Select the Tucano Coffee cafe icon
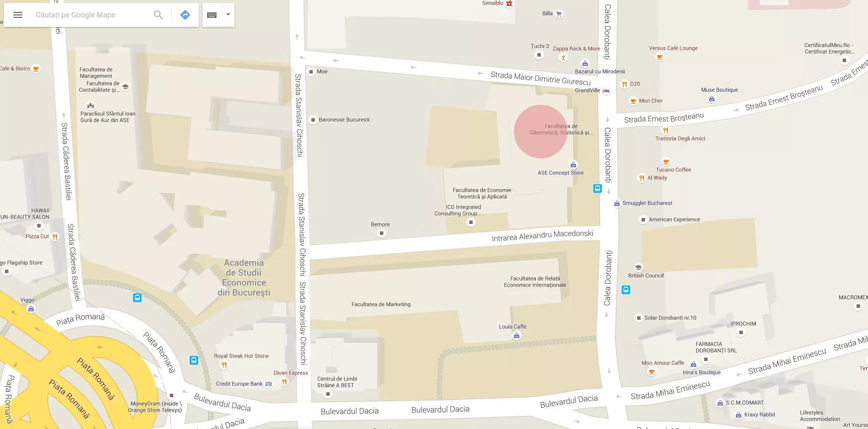The height and width of the screenshot is (429, 868). pos(666,161)
